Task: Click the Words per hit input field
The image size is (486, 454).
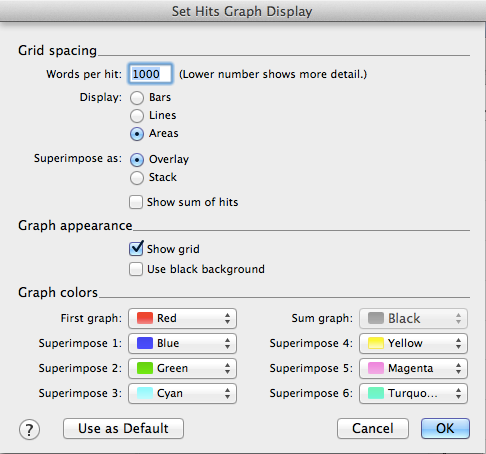Action: point(150,74)
